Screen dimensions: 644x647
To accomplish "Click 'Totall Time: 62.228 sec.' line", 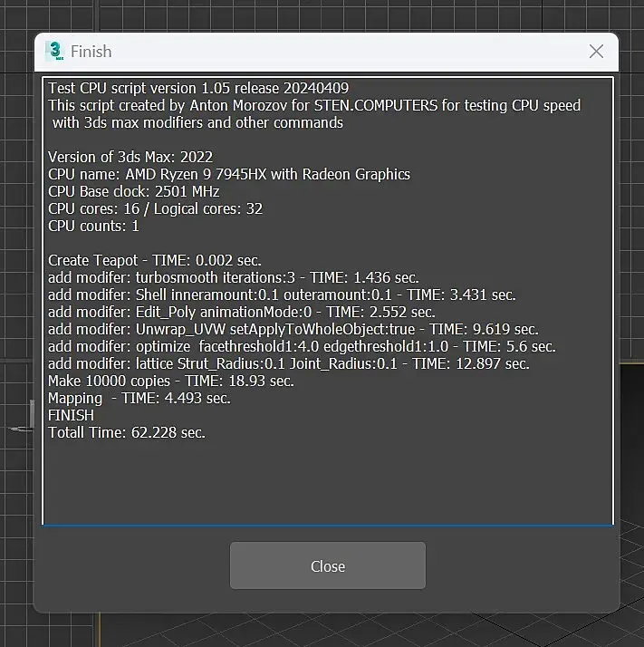I will (x=127, y=433).
